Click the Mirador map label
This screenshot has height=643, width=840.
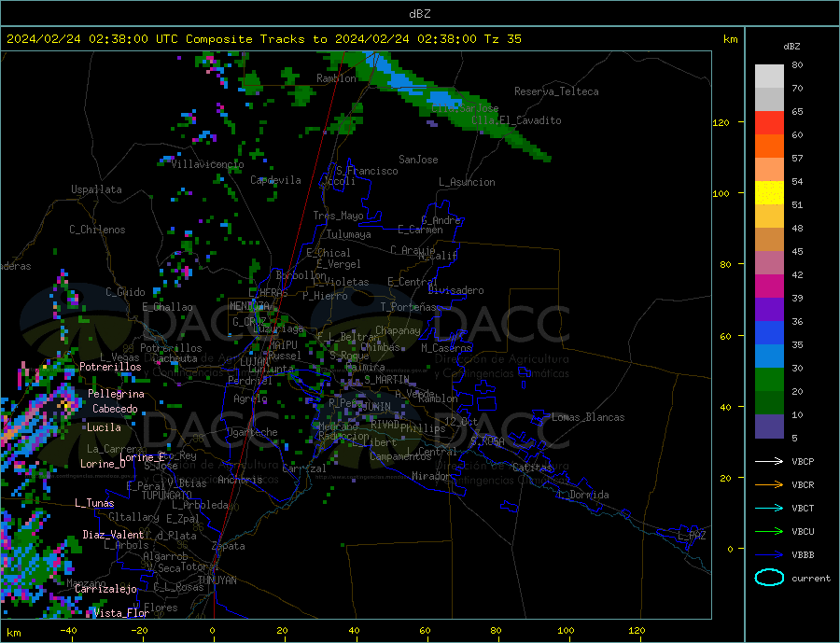pyautogui.click(x=431, y=476)
